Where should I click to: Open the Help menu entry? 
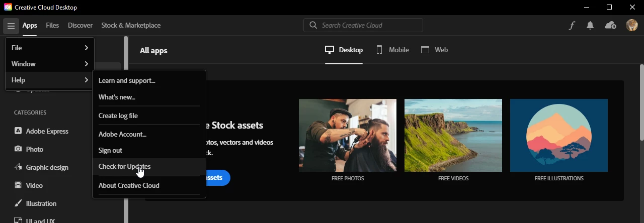(x=49, y=80)
